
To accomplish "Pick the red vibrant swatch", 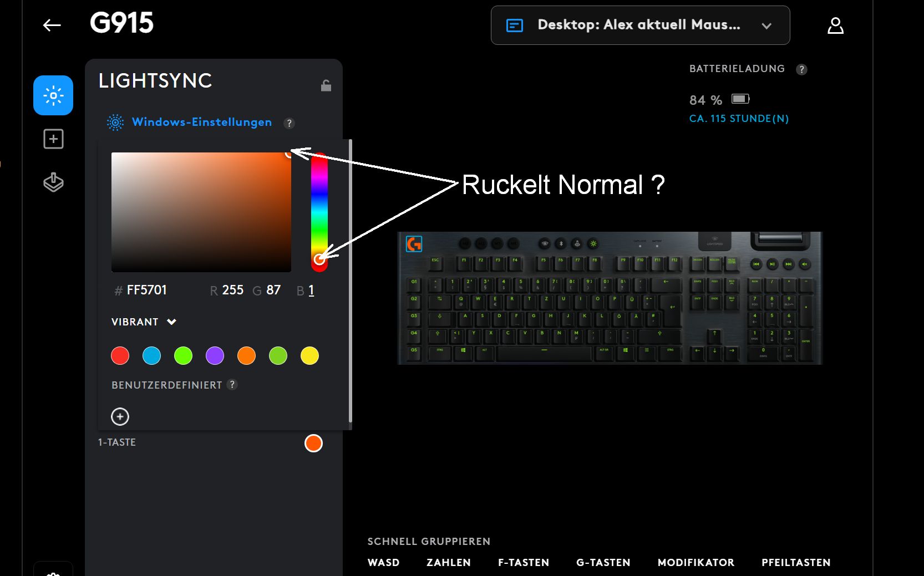I will tap(120, 355).
